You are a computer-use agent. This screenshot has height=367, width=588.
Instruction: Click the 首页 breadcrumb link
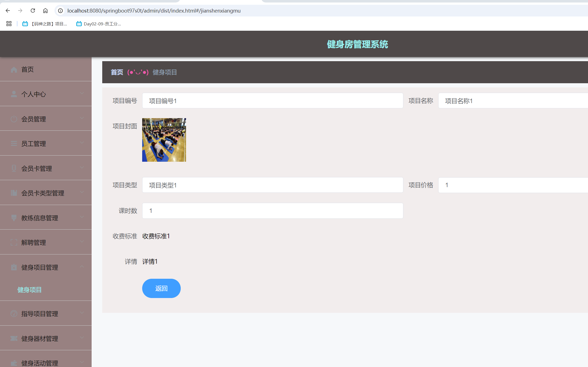point(117,72)
